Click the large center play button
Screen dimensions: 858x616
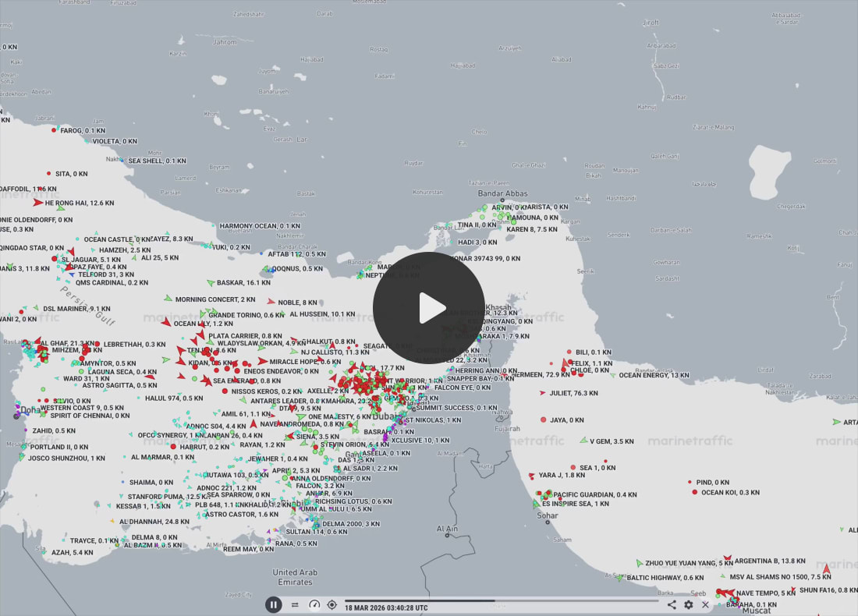[428, 308]
